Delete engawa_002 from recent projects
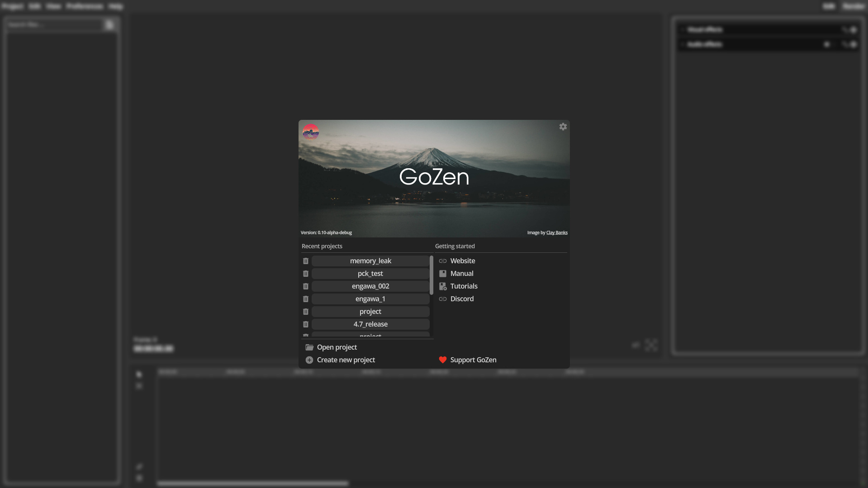The width and height of the screenshot is (868, 488). coord(306,286)
